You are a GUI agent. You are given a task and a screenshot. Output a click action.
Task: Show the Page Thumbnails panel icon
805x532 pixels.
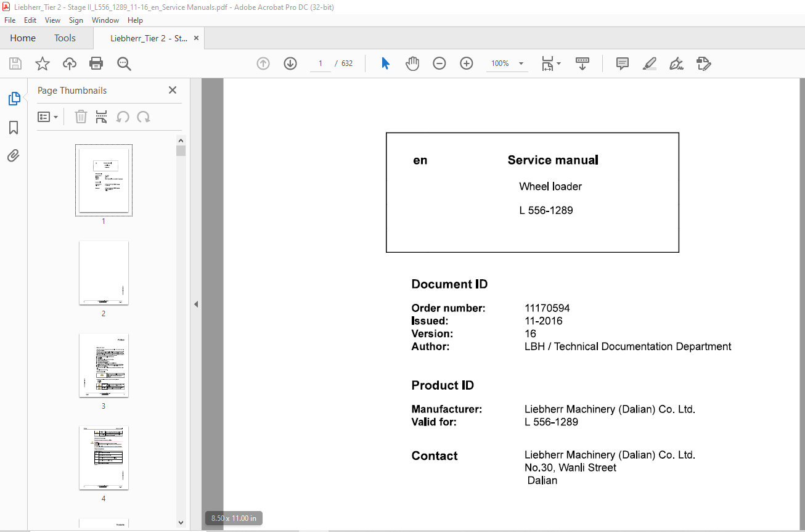pyautogui.click(x=14, y=99)
